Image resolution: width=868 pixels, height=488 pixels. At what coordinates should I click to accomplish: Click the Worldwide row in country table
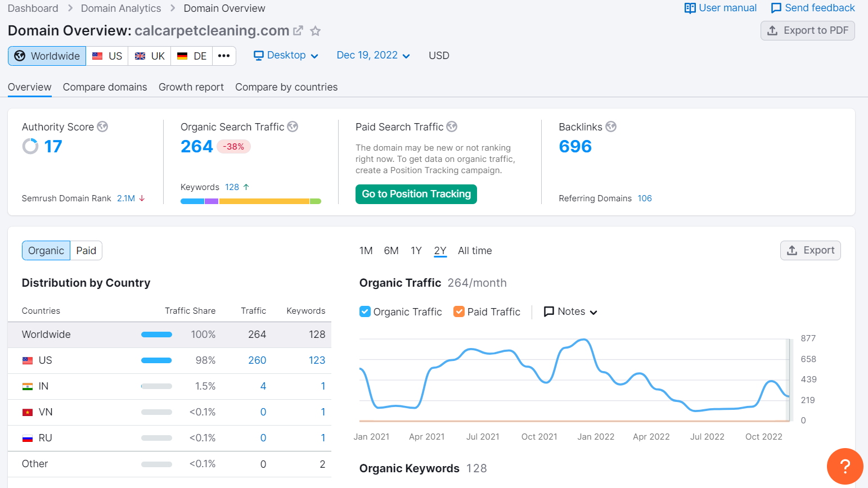pos(169,335)
